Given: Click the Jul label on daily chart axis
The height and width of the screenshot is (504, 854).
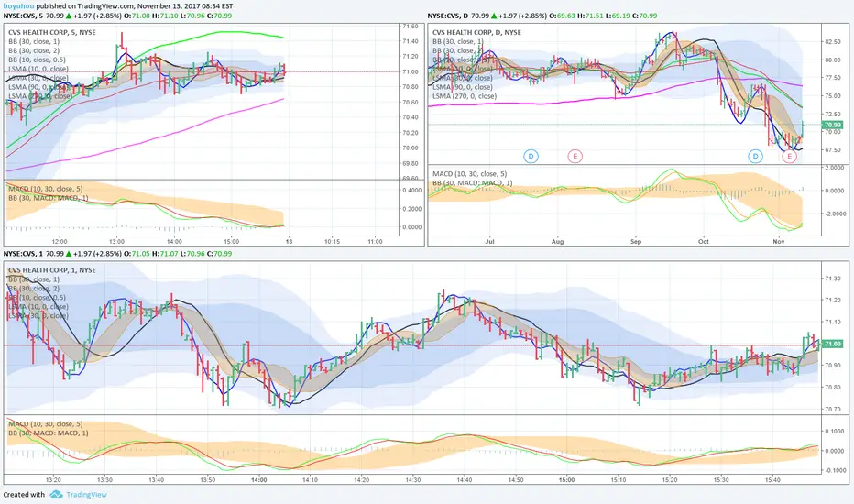Looking at the screenshot, I should tap(489, 241).
